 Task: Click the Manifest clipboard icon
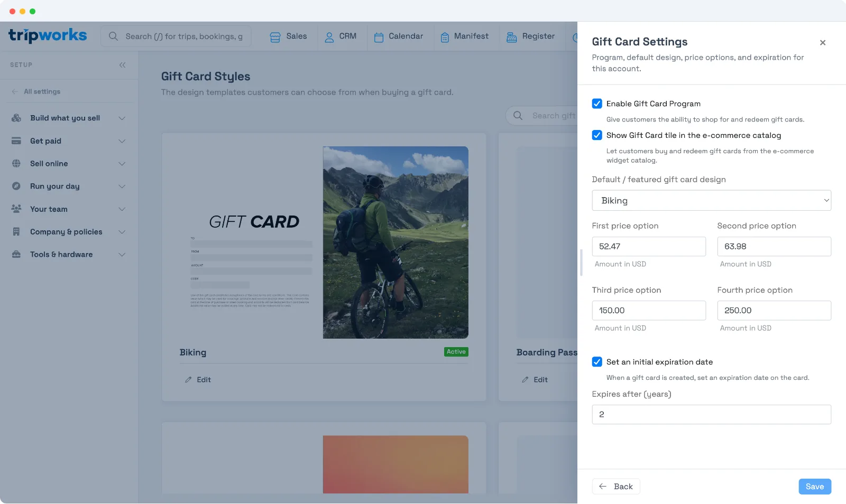[445, 37]
